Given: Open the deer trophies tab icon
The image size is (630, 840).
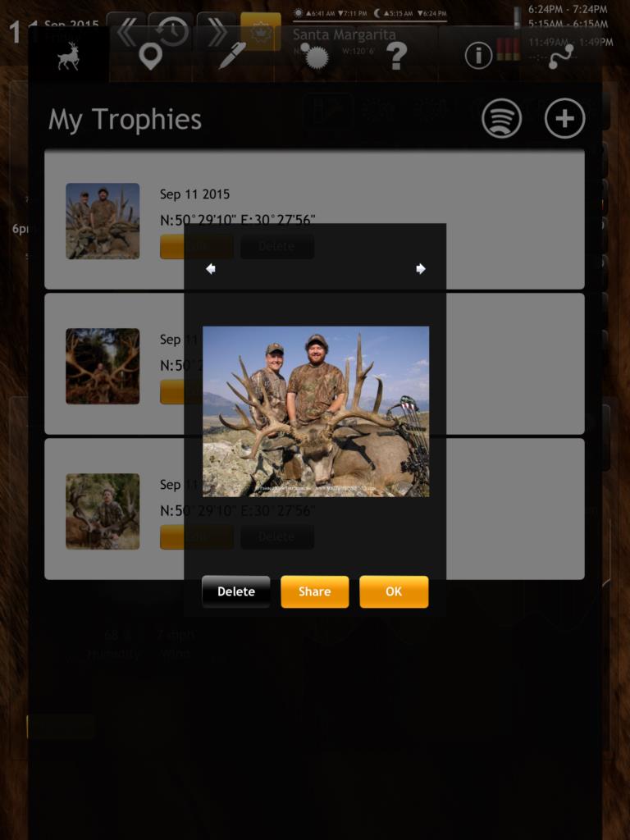Looking at the screenshot, I should tap(69, 57).
